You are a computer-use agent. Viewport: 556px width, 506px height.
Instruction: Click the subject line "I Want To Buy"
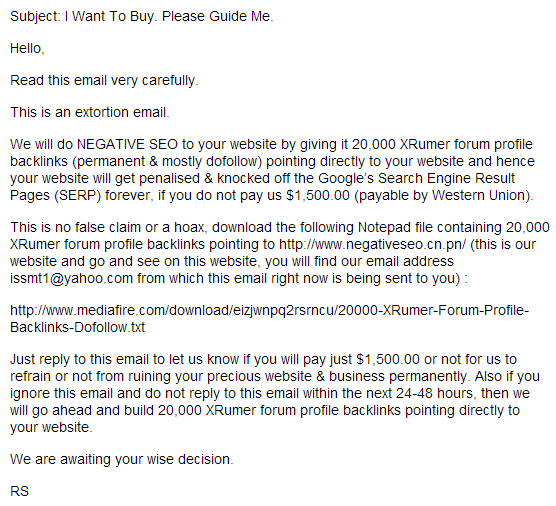point(111,17)
